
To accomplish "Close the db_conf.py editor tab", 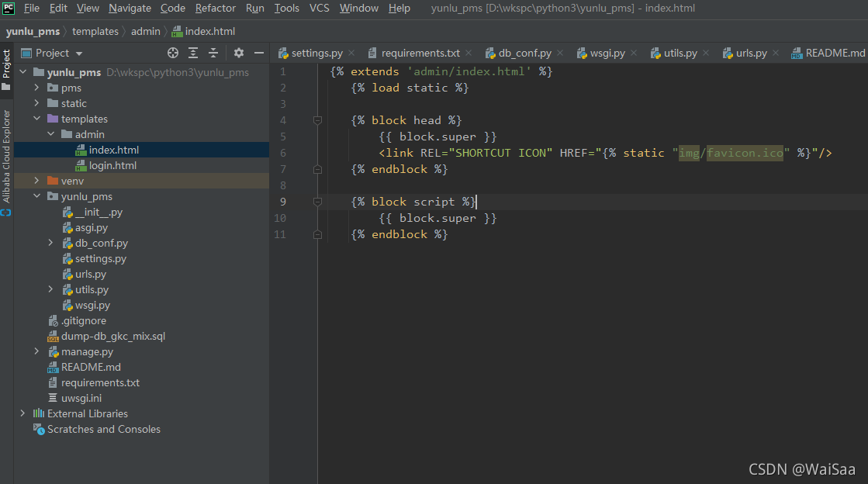I will click(560, 54).
